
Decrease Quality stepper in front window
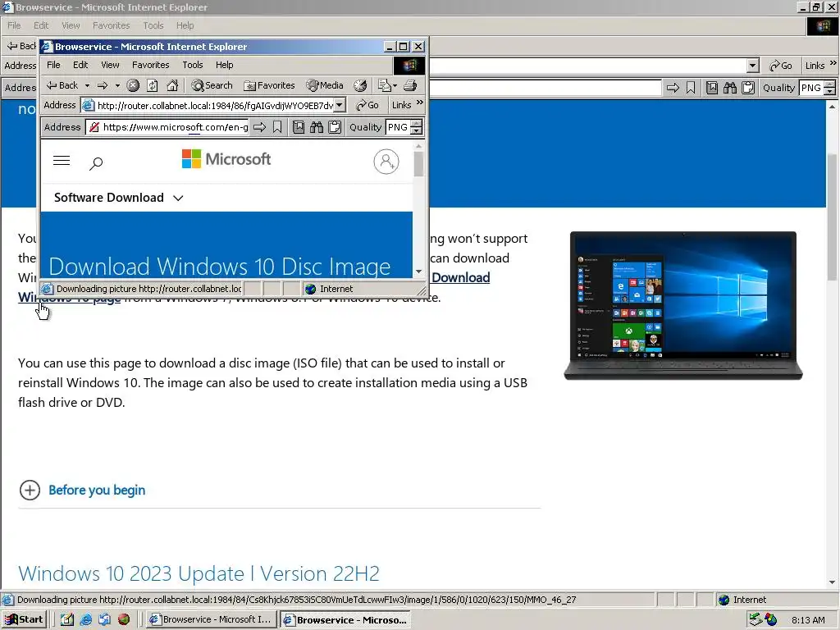[416, 130]
